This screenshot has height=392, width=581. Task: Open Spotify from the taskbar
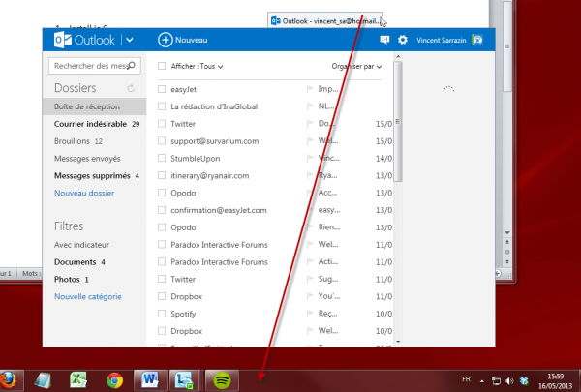223,380
